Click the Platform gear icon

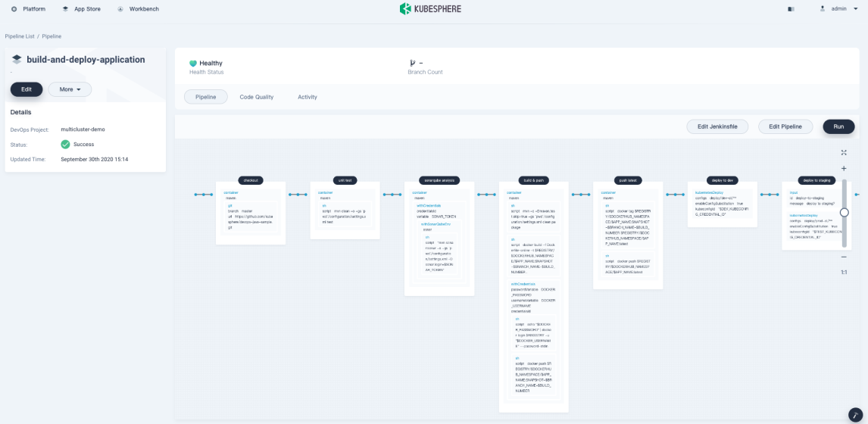click(14, 9)
